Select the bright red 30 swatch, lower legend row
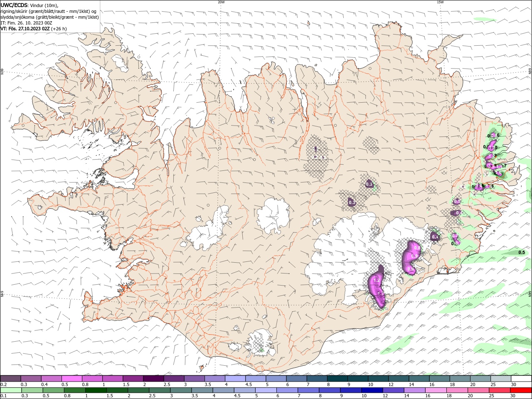This screenshot has height=399, width=532. (x=521, y=390)
